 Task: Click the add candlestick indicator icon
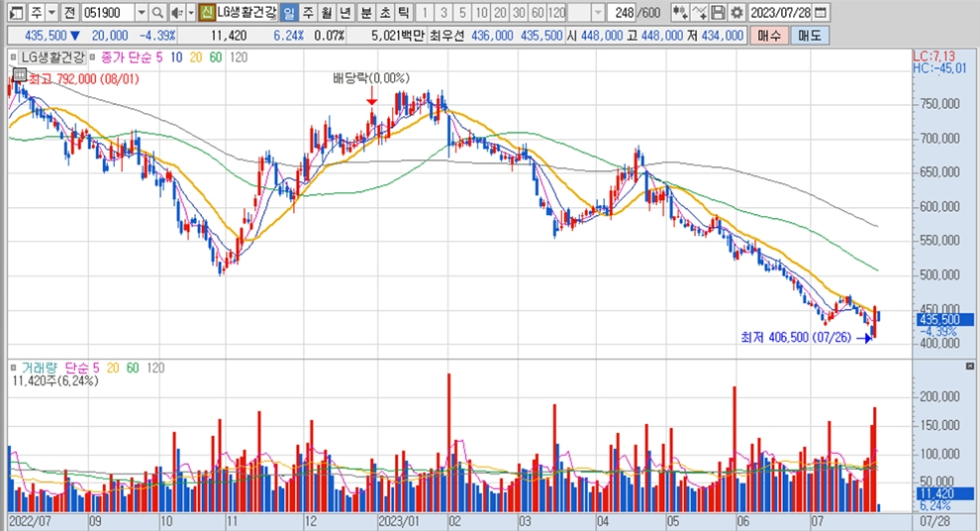[679, 13]
